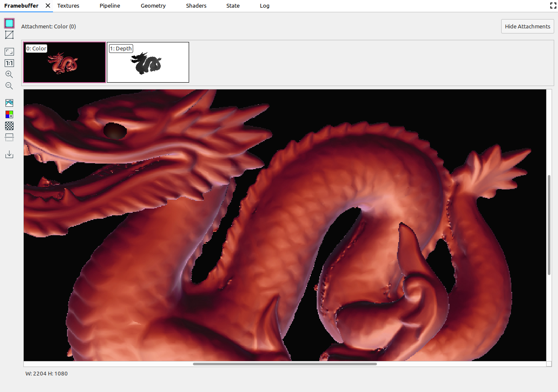This screenshot has width=558, height=392.
Task: Open the histogram display icon
Action: pos(9,103)
